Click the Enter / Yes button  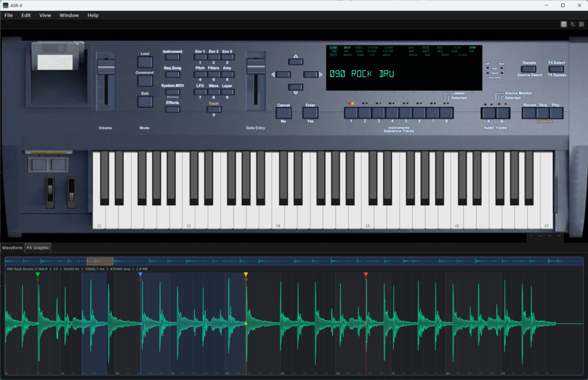click(310, 113)
